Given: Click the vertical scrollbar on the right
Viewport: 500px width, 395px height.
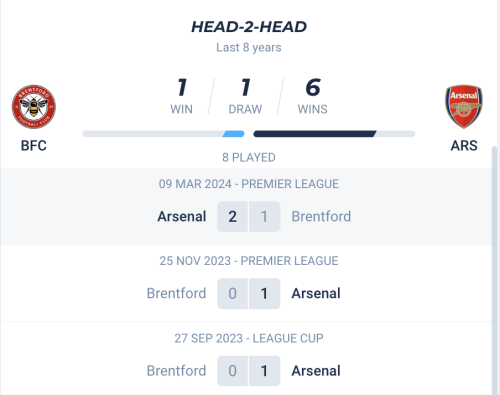Looking at the screenshot, I should 495,270.
